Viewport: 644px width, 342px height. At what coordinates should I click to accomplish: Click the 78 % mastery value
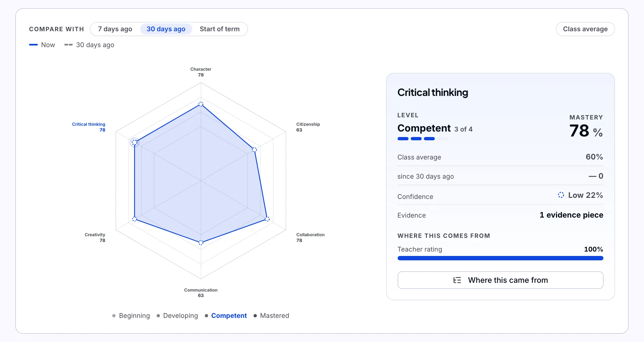586,131
